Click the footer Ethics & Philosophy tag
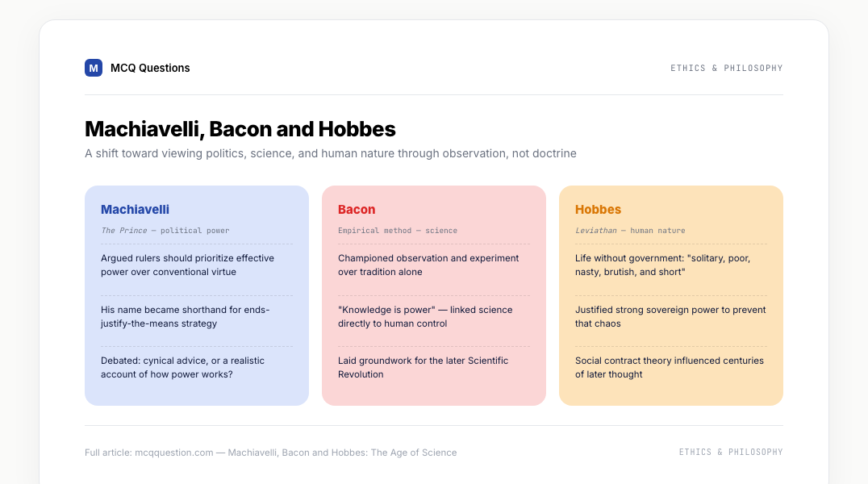 (731, 452)
